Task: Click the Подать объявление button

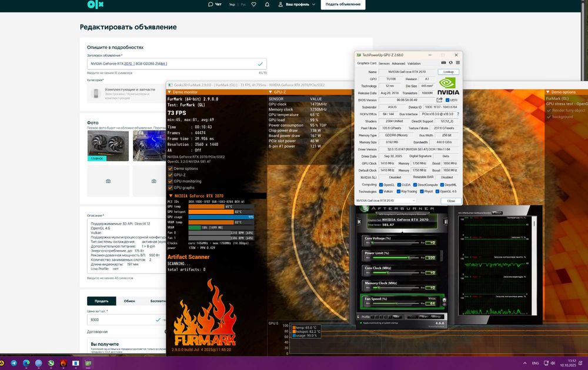Action: coord(343,4)
